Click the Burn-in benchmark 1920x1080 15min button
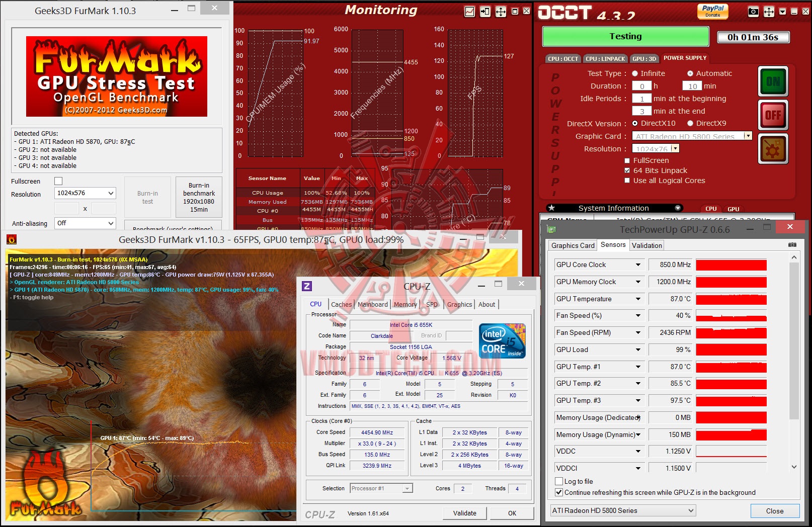Viewport: 812px width, 527px height. [x=199, y=197]
